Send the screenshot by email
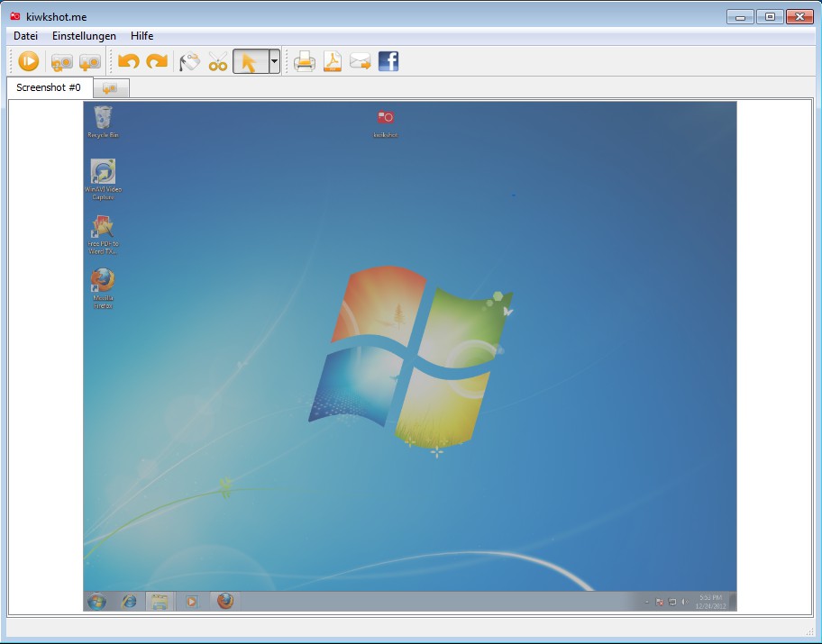Screen dimensions: 822x644 (361, 62)
